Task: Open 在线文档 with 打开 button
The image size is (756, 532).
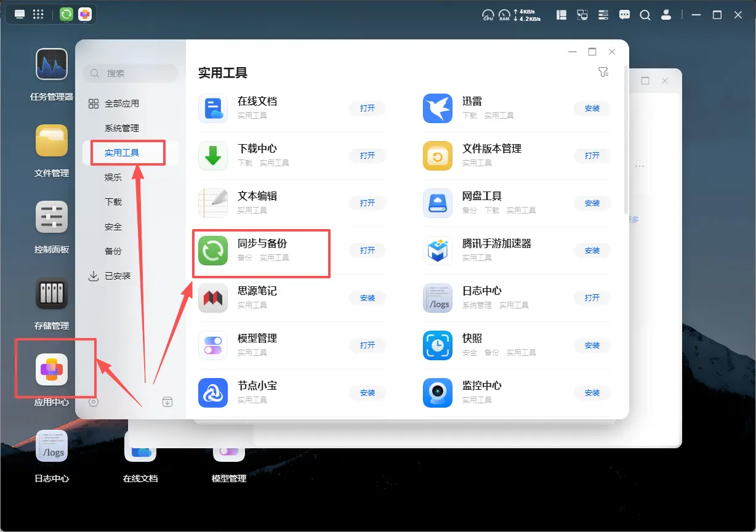Action: (368, 108)
